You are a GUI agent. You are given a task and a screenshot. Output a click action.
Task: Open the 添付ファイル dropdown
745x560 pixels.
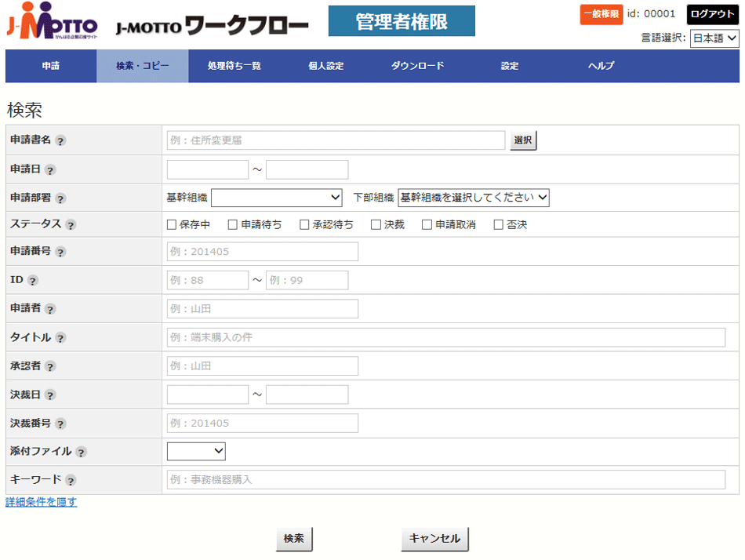pyautogui.click(x=196, y=451)
